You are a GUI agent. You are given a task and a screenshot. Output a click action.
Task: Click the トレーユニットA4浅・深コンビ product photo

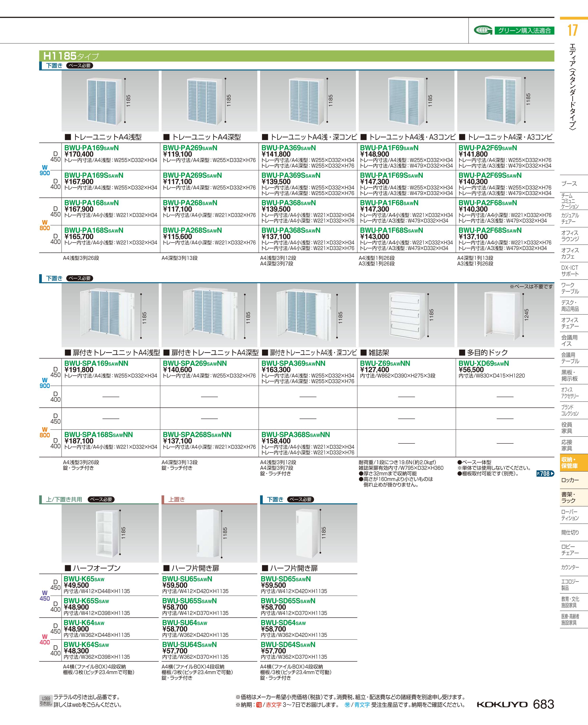pyautogui.click(x=308, y=101)
